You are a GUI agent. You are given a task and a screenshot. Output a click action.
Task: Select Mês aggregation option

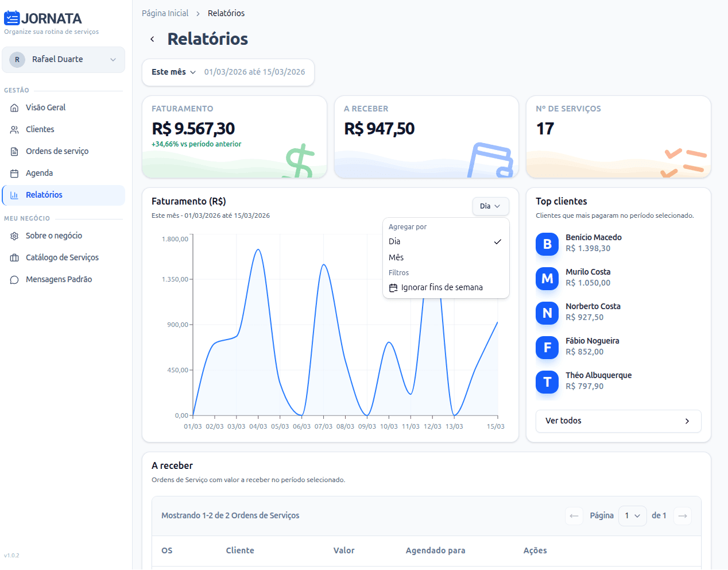point(396,258)
